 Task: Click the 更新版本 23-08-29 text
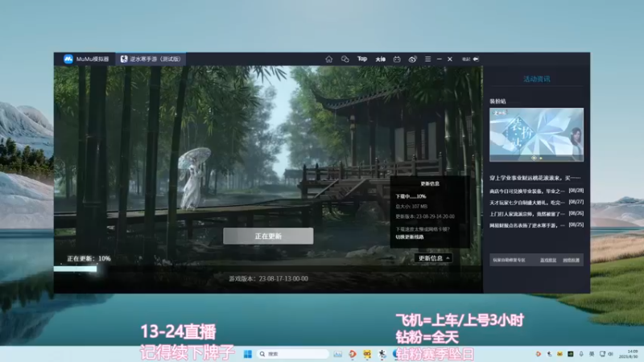[425, 216]
